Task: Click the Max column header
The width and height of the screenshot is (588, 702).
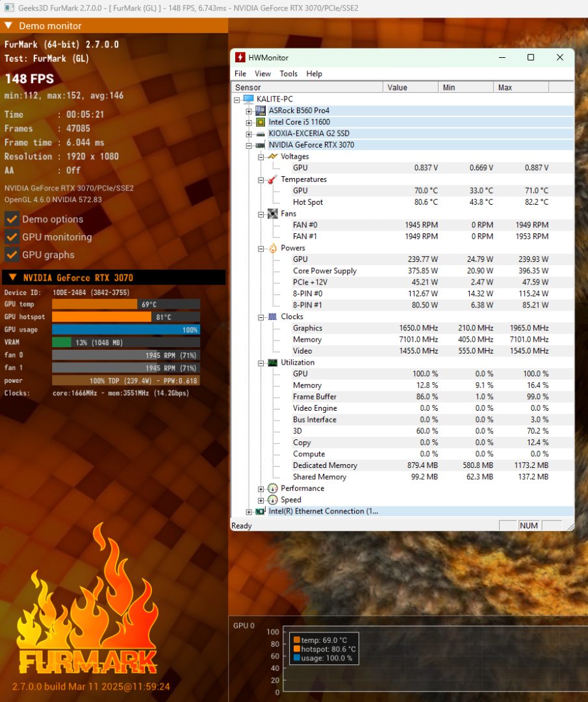Action: coord(521,87)
